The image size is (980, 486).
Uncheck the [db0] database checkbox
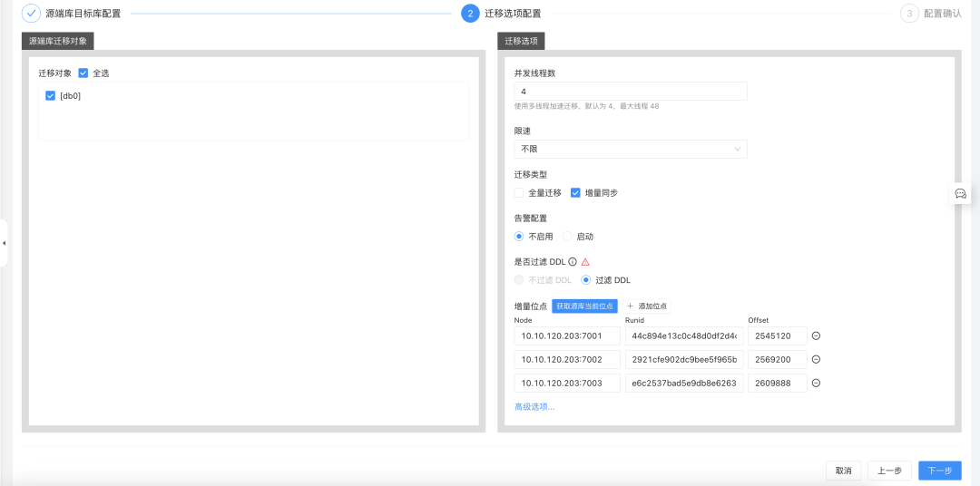point(51,96)
